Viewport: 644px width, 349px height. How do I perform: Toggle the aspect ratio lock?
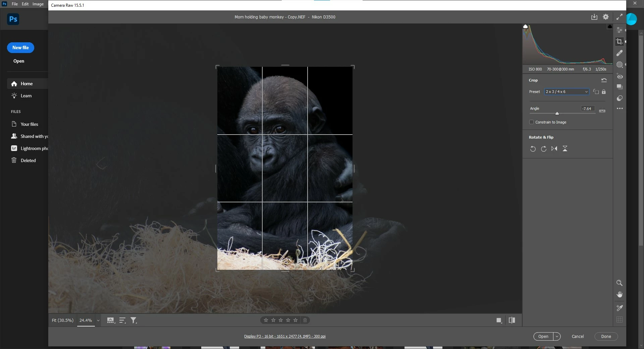pos(604,92)
